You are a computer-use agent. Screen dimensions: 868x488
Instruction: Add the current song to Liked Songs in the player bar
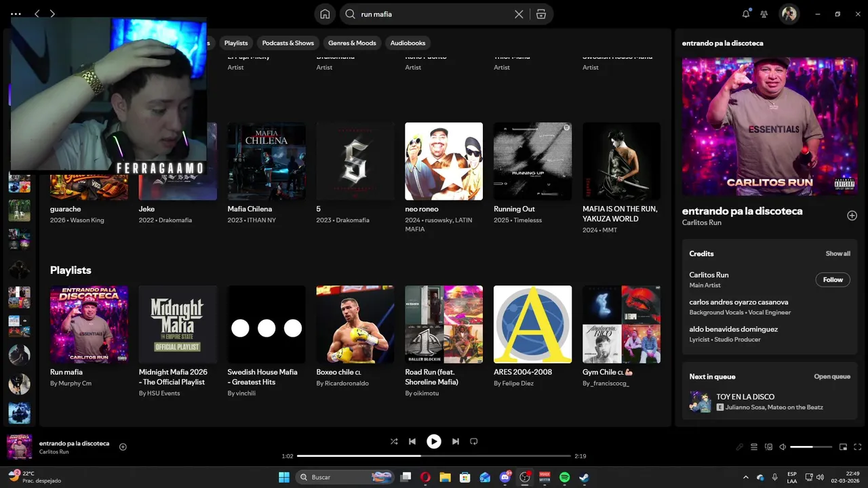click(123, 447)
